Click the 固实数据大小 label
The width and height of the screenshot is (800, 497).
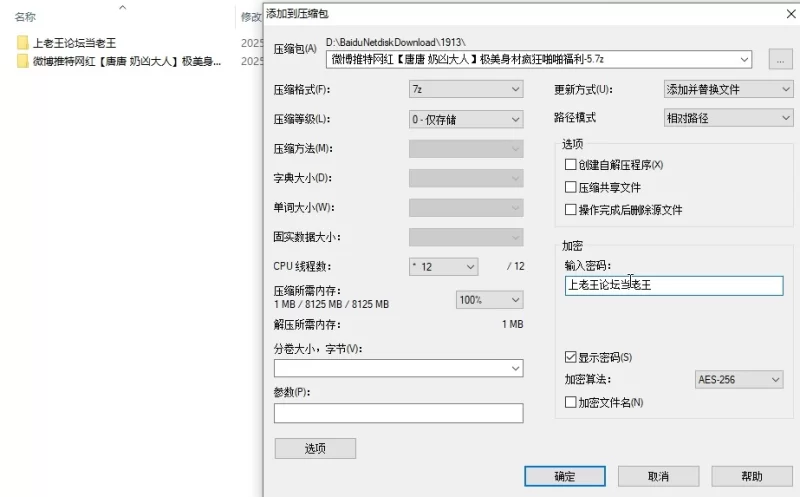(x=307, y=237)
